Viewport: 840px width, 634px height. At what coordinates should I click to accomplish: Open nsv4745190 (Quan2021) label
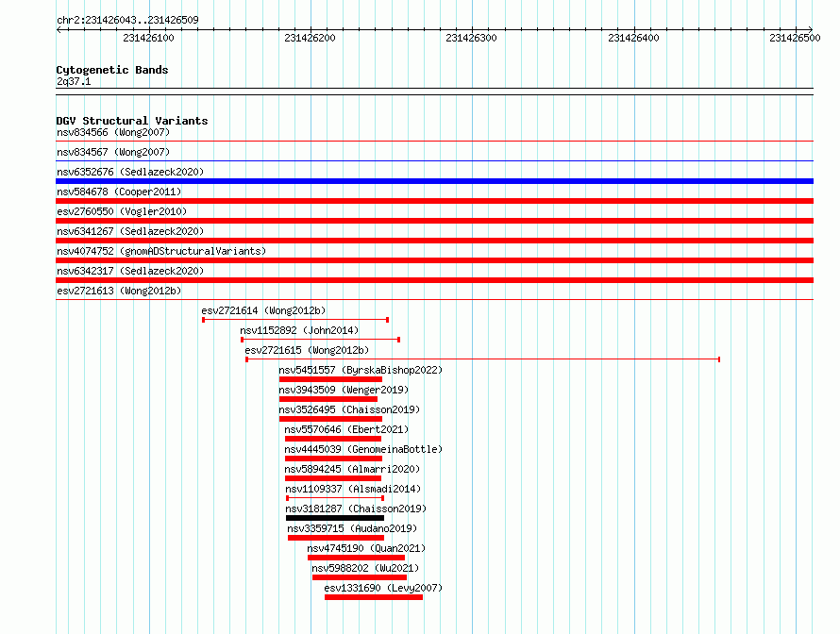pos(366,548)
